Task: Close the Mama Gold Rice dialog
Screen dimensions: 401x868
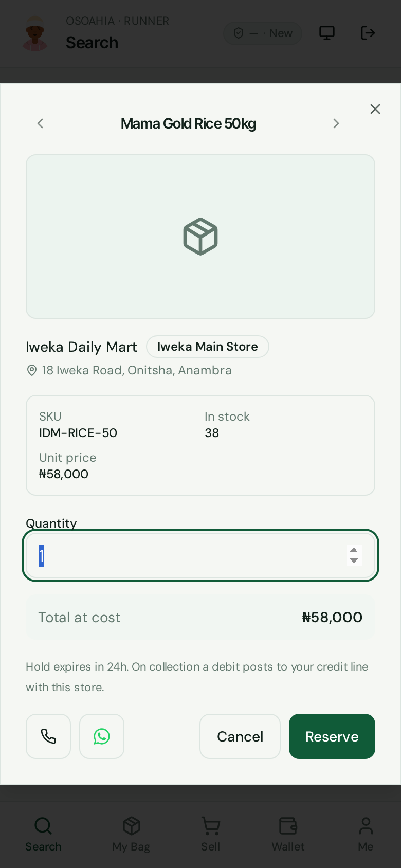Action: 375,109
